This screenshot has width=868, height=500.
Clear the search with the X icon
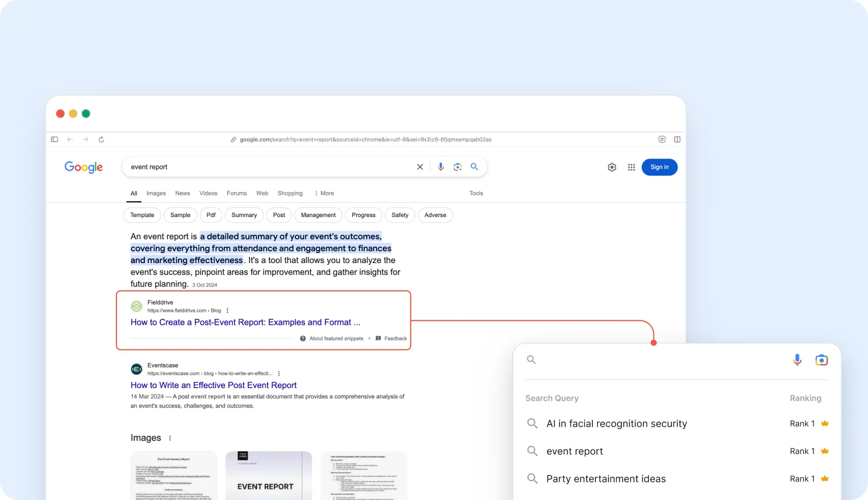tap(420, 167)
